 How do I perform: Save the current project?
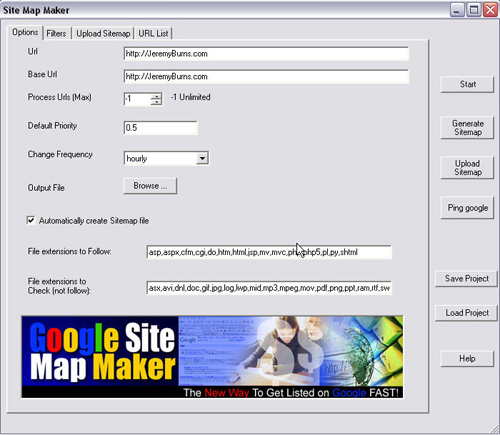[x=467, y=278]
